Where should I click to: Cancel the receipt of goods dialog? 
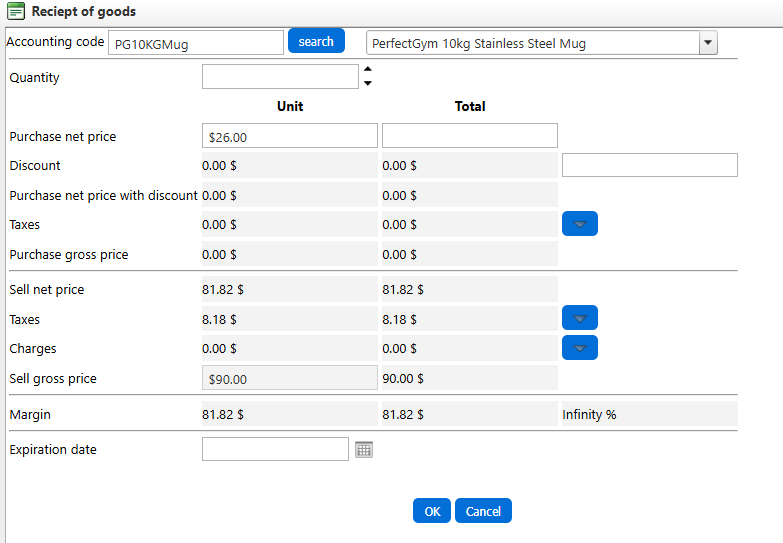[483, 511]
